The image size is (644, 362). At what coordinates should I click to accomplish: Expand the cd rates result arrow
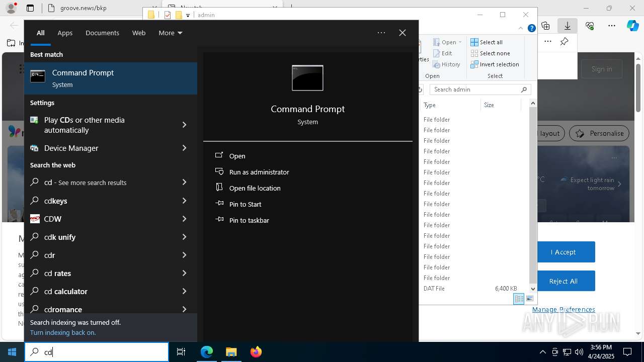point(184,273)
